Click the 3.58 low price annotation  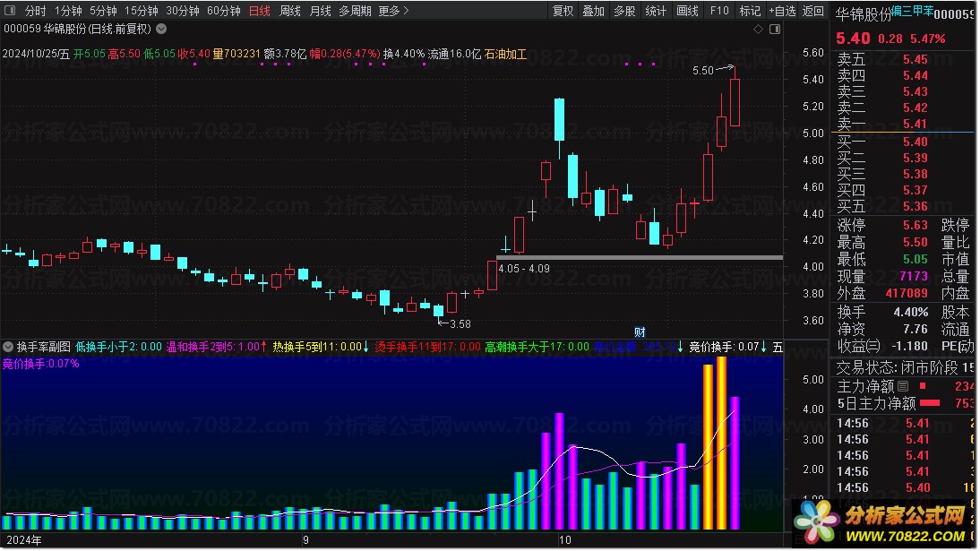(460, 324)
